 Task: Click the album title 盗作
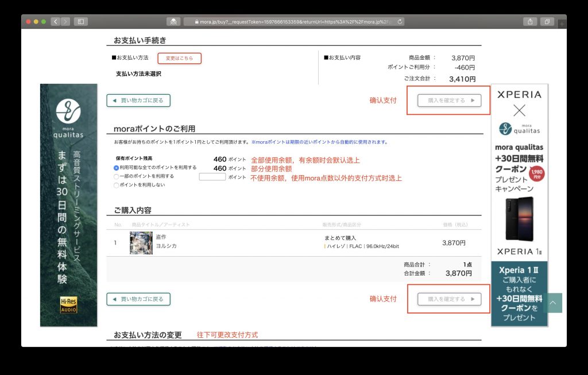[x=161, y=237]
